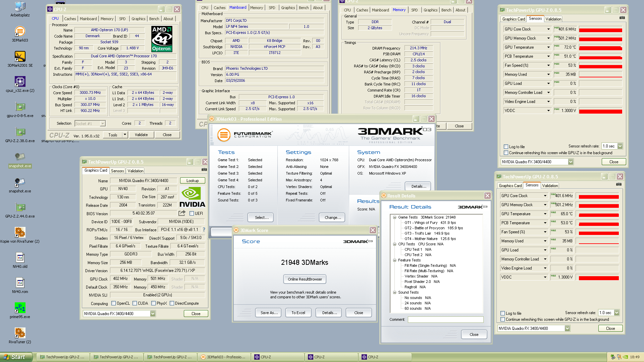Click Online ResultBrowser button

click(305, 279)
